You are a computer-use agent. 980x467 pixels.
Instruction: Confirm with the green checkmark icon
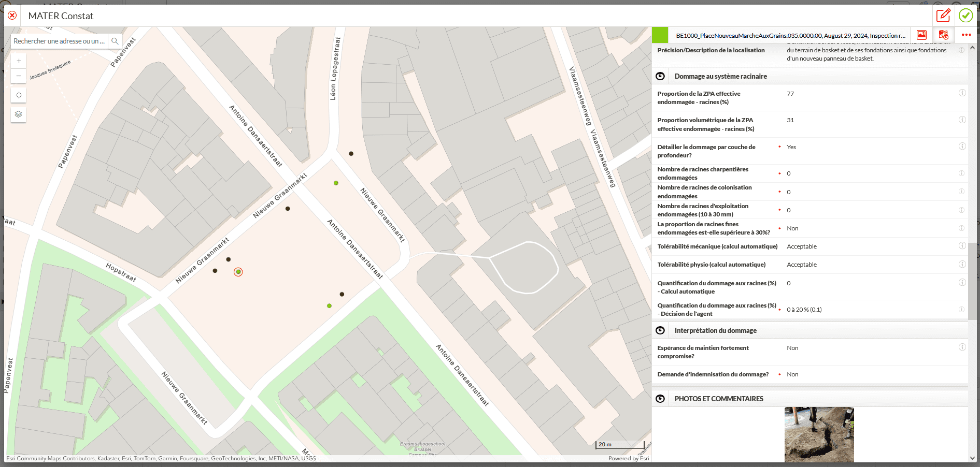click(965, 16)
